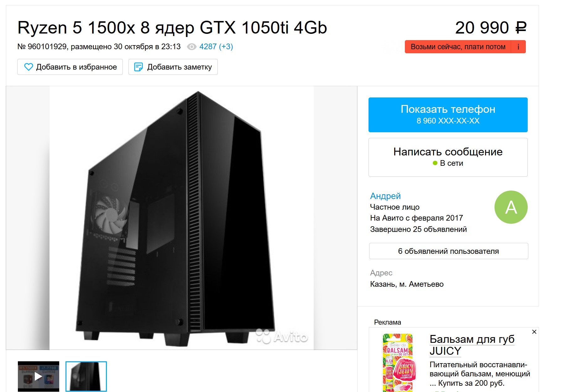The height and width of the screenshot is (392, 565).
Task: Click the eye views counter icon
Action: (x=191, y=47)
